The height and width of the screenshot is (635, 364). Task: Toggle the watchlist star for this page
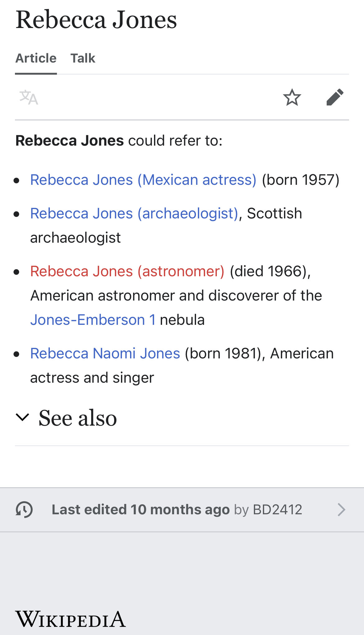click(292, 97)
